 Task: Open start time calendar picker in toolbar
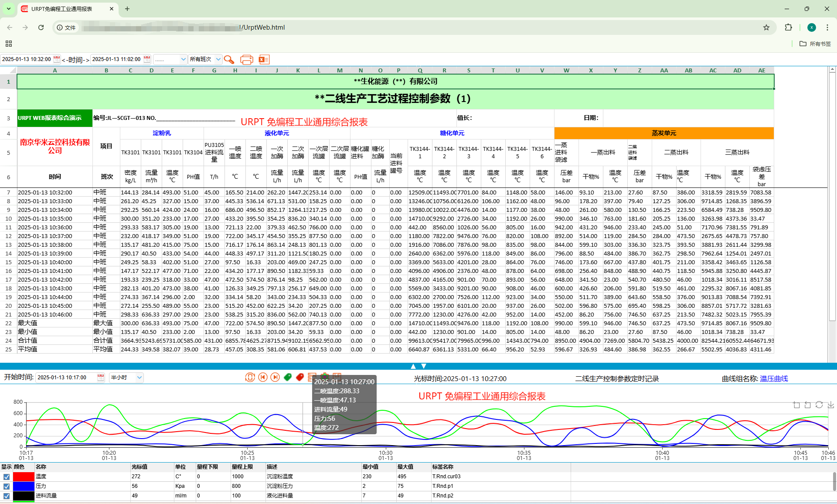click(x=57, y=59)
